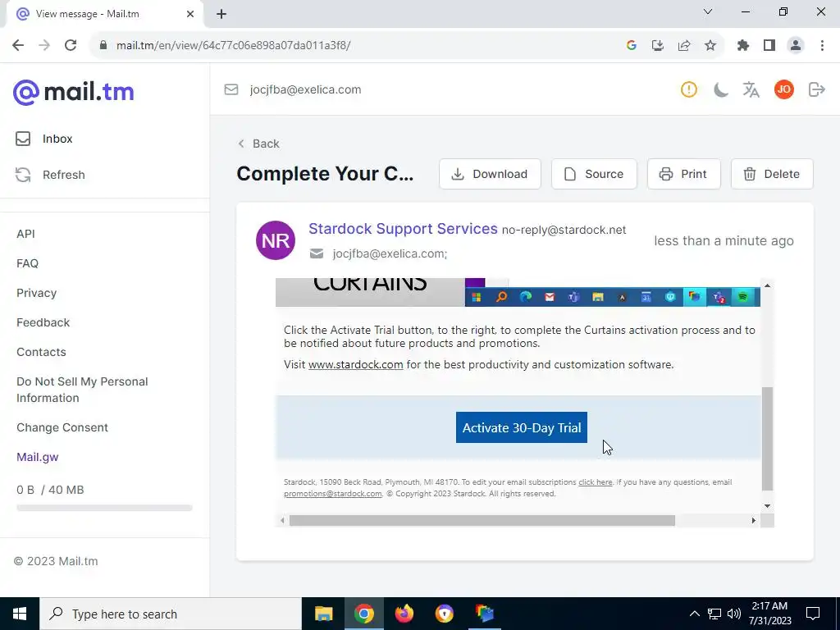The height and width of the screenshot is (630, 840).
Task: Open the Windows Start menu
Action: [20, 614]
